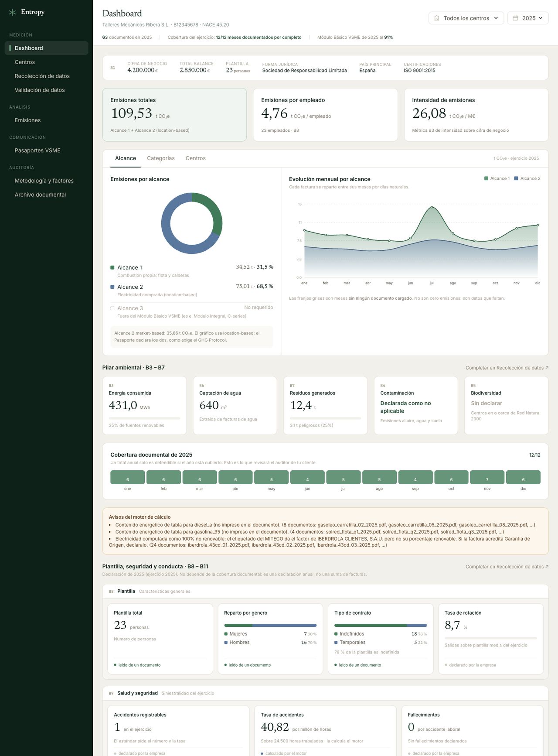Click the Tasa de rotación progress bar
The image size is (558, 756).
coord(491,638)
